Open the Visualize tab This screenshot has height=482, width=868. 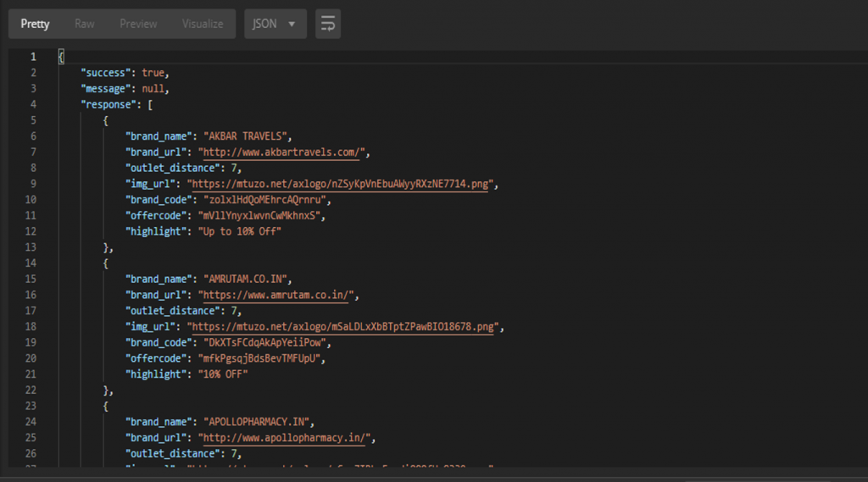(x=203, y=24)
